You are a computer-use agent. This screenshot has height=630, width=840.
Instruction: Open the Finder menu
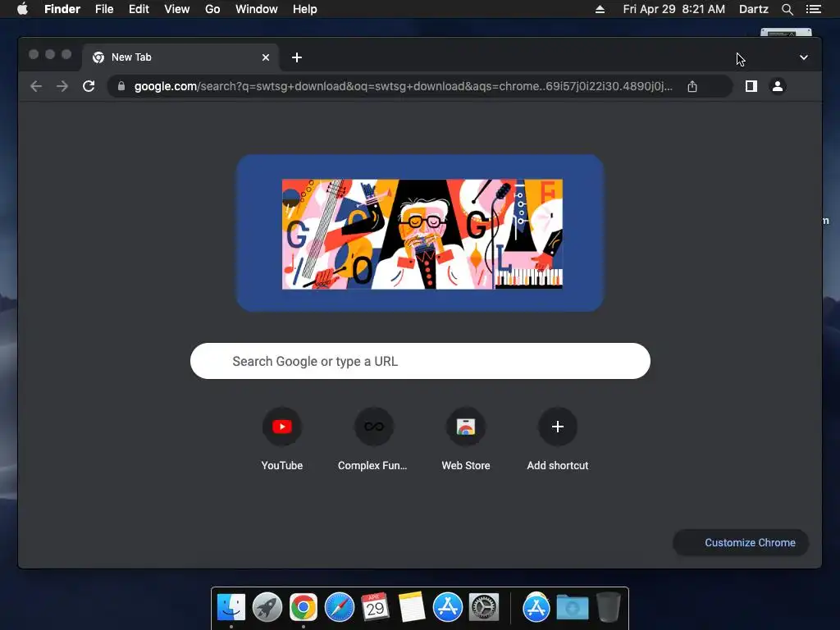click(x=62, y=9)
